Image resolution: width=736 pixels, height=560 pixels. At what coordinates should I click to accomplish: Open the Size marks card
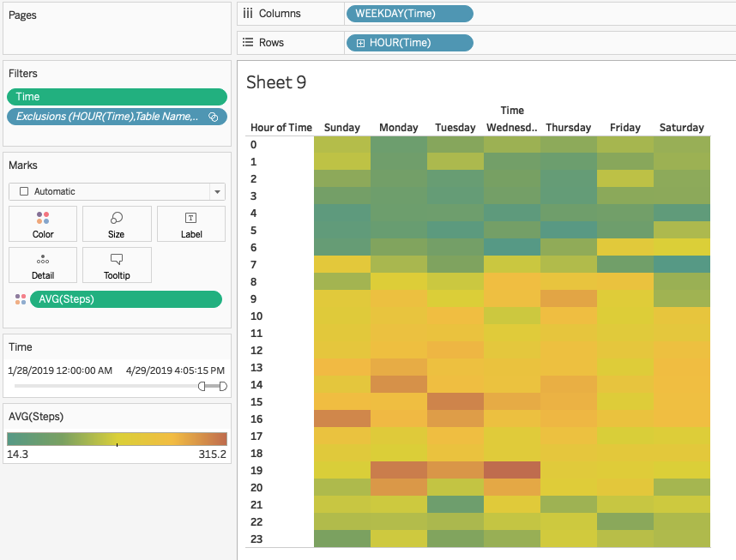tap(117, 224)
